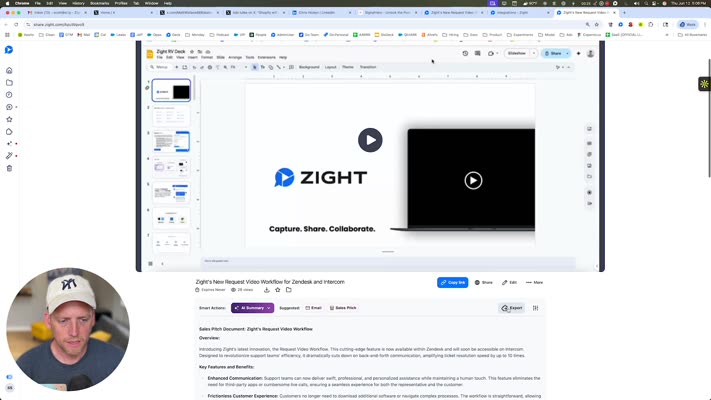711x400 pixels.
Task: Open the recent clock icon in sidebar
Action: pos(9,95)
